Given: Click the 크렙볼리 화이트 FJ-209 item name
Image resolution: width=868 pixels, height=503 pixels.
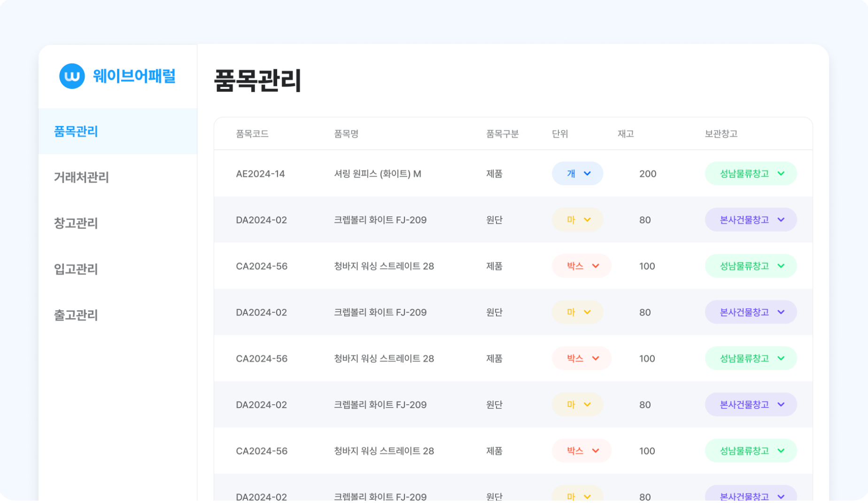Looking at the screenshot, I should click(380, 220).
